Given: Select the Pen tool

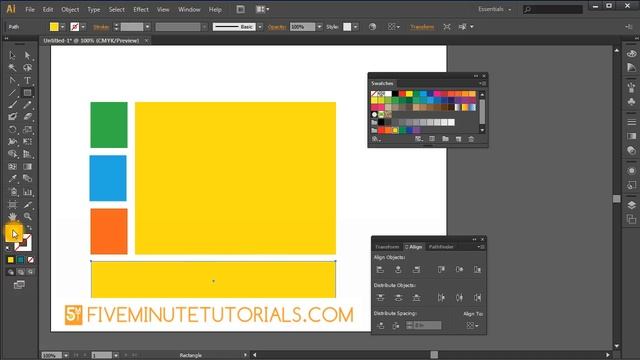Looking at the screenshot, I should click(12, 80).
